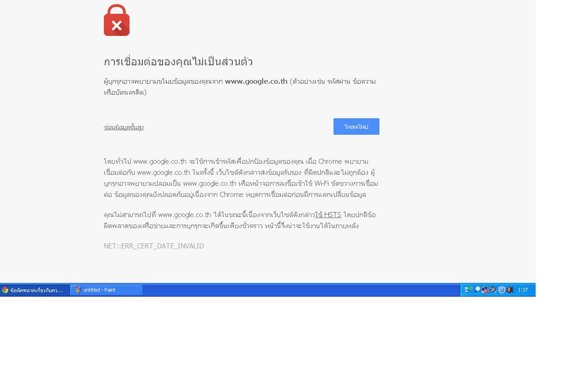Screen dimensions: 588x368
Task: Click the blue โหลดใหม่ reload button
Action: tap(356, 126)
